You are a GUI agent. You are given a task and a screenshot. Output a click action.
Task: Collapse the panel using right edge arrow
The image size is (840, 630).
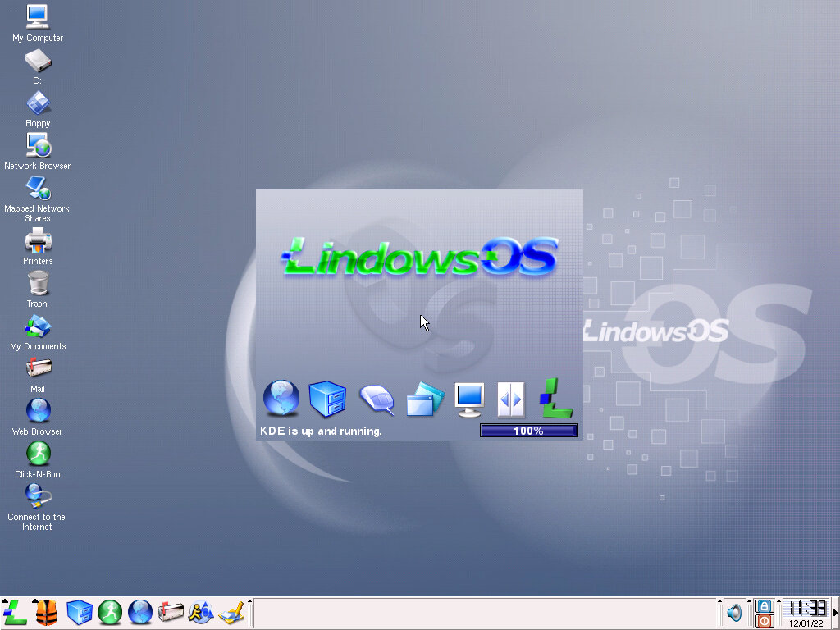point(835,613)
